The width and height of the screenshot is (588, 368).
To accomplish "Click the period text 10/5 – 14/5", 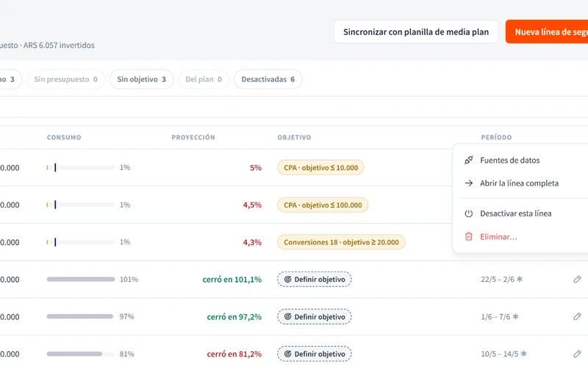I will tap(500, 354).
